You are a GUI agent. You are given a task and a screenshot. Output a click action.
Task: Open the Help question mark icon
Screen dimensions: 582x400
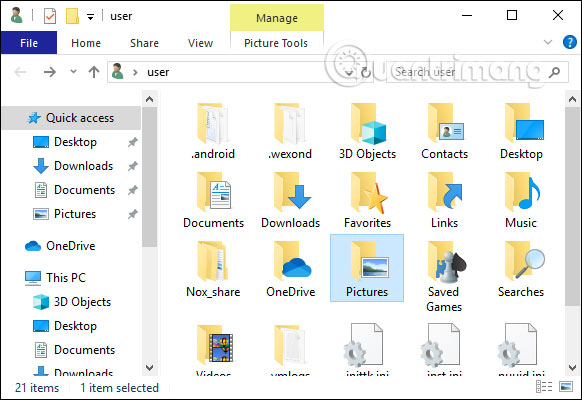click(570, 42)
